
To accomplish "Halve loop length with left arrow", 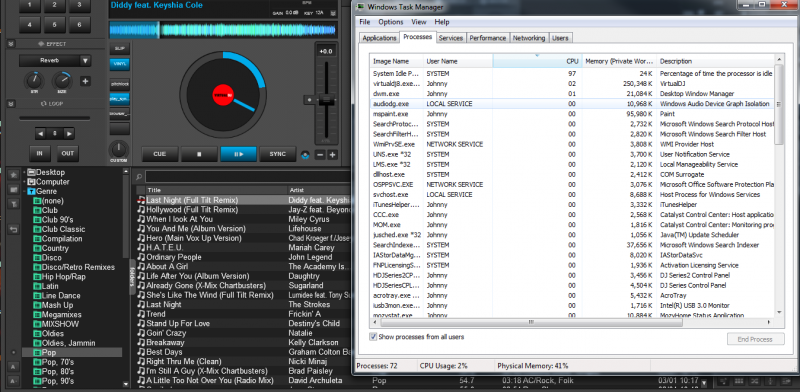I will pos(41,134).
